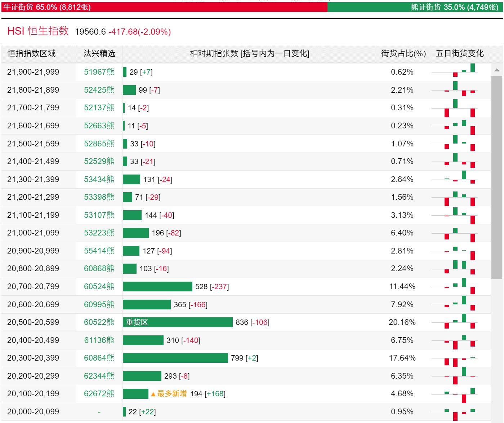The width and height of the screenshot is (504, 423).
Task: Click the green 重货区 bar
Action: (178, 322)
